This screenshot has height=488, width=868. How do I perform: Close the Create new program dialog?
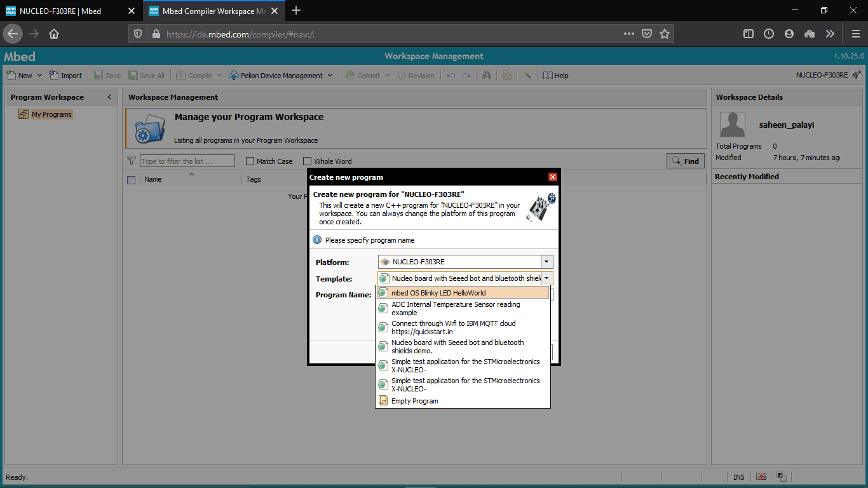point(553,177)
